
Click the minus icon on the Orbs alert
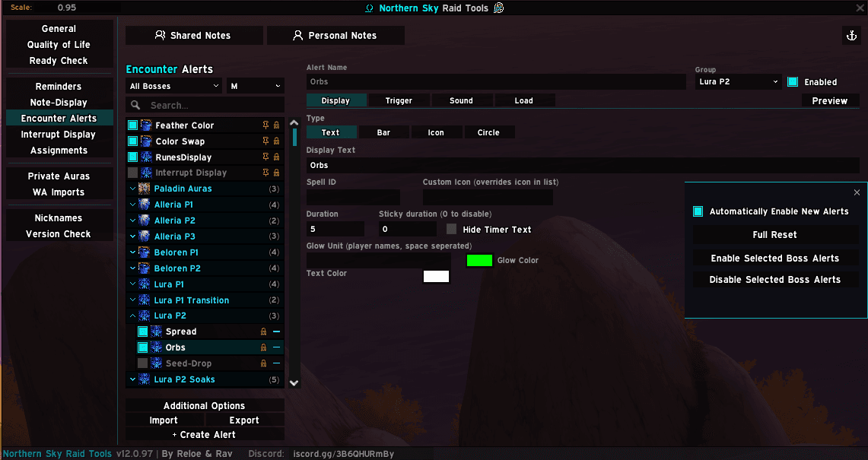[276, 347]
